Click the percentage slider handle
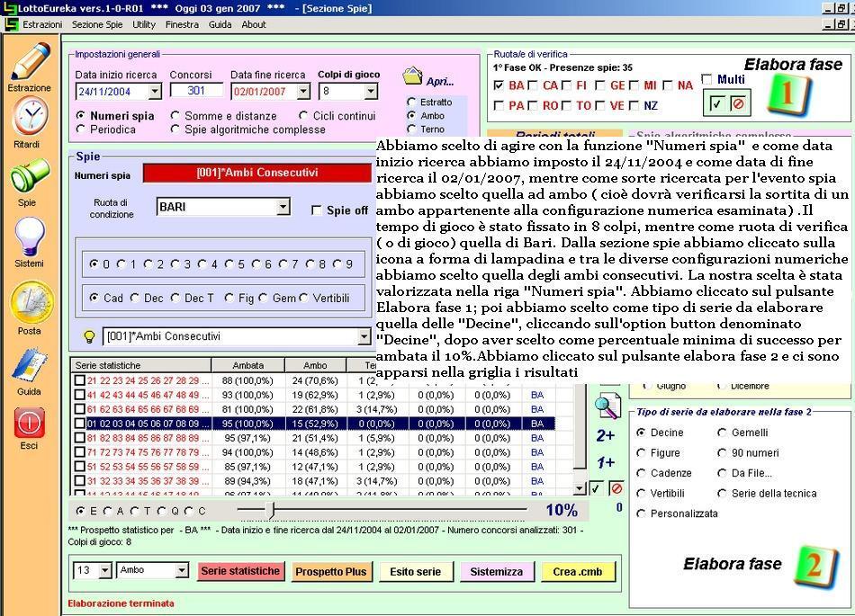 271,511
